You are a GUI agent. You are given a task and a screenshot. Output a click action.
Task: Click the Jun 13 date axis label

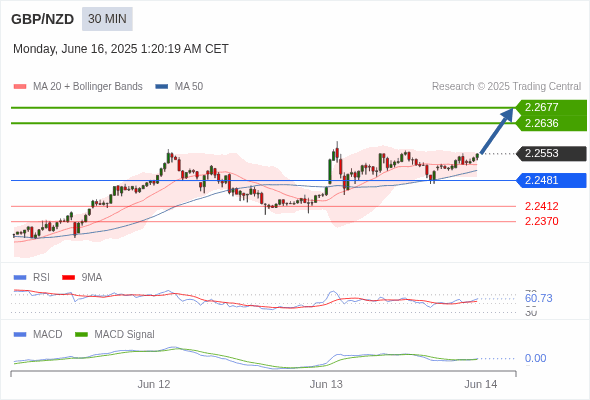click(x=326, y=384)
